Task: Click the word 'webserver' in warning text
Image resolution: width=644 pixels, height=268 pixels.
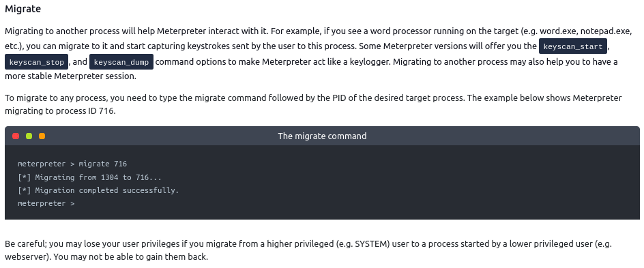Action: coord(25,257)
